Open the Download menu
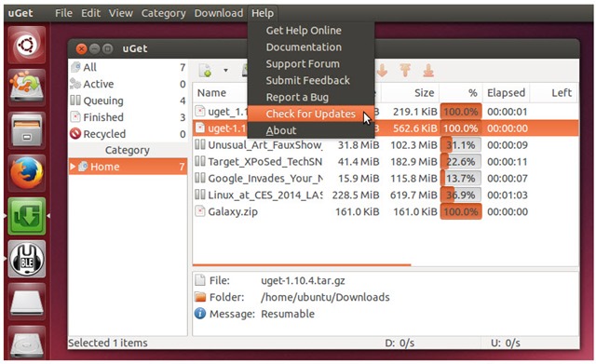This screenshot has width=596, height=364. 219,13
